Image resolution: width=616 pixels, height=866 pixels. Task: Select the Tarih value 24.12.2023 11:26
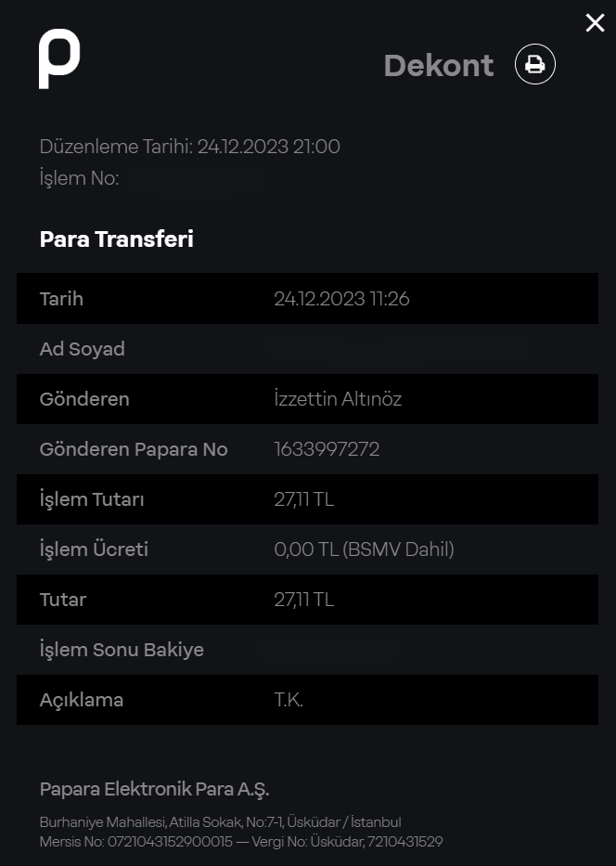[x=341, y=299]
